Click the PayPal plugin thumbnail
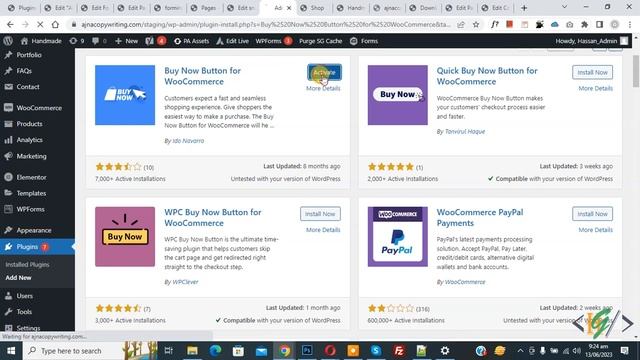The width and height of the screenshot is (640, 360). (398, 237)
